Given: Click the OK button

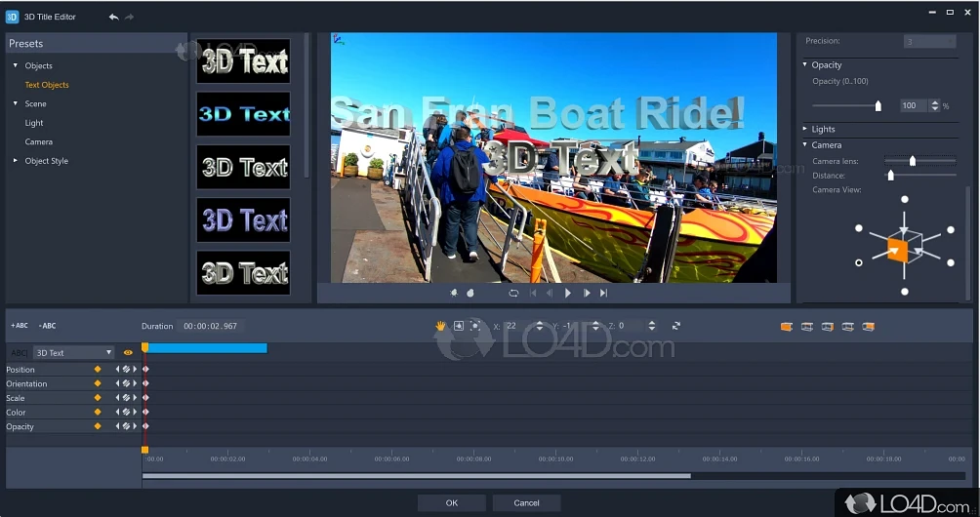Looking at the screenshot, I should (x=451, y=503).
